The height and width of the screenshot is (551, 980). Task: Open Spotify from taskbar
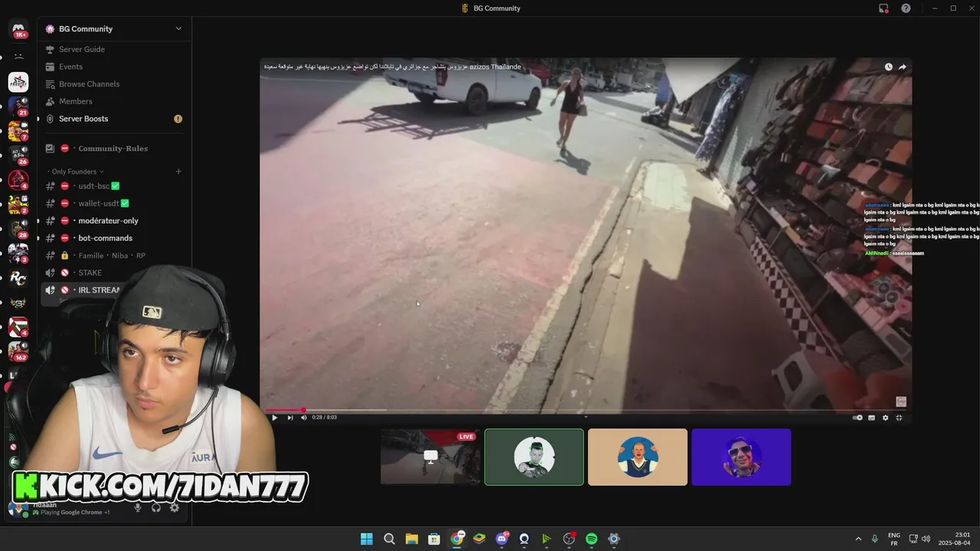click(x=591, y=539)
